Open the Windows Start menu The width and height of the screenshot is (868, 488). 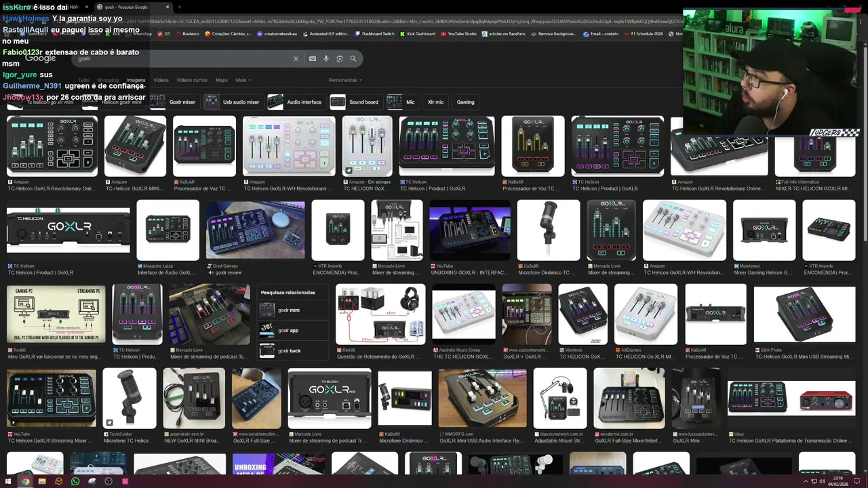(9, 481)
